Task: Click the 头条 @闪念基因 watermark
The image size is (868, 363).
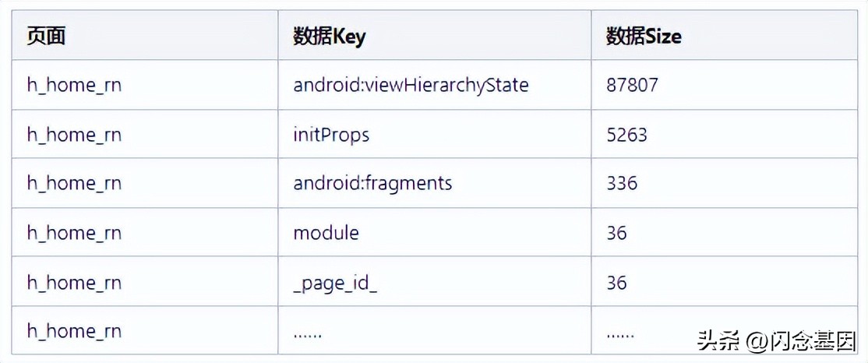Action: [x=776, y=340]
